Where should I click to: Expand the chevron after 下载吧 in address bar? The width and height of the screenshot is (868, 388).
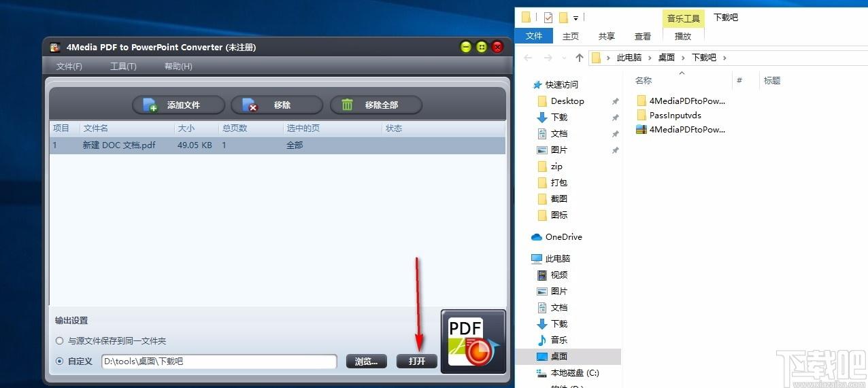724,58
